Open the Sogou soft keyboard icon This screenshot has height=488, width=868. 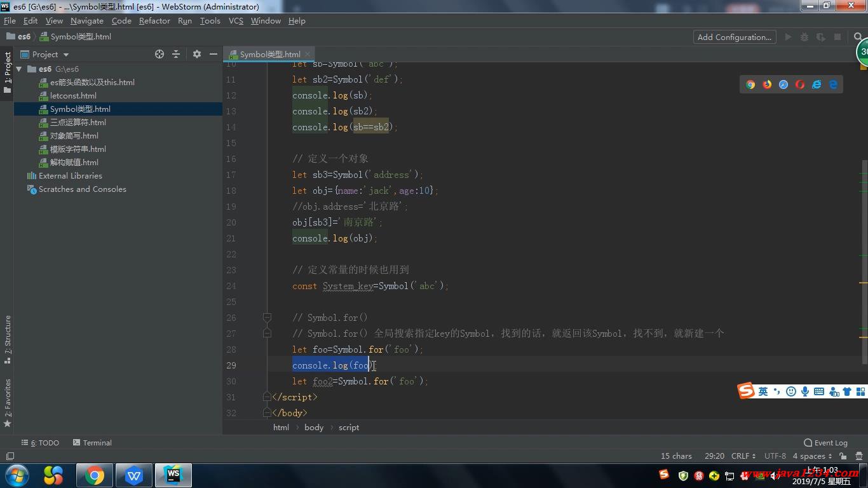point(819,391)
